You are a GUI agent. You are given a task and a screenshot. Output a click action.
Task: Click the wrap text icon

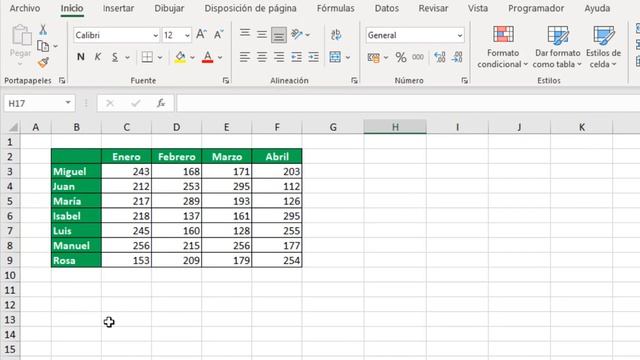click(336, 34)
